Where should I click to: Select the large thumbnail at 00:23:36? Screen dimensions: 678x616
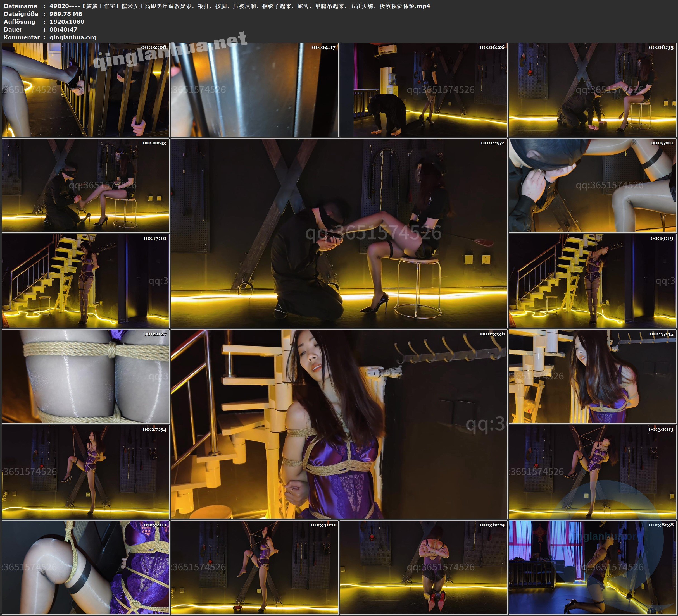click(339, 424)
